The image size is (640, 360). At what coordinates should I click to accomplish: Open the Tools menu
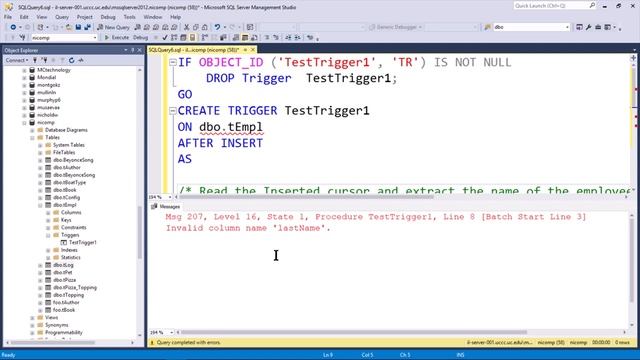(129, 17)
